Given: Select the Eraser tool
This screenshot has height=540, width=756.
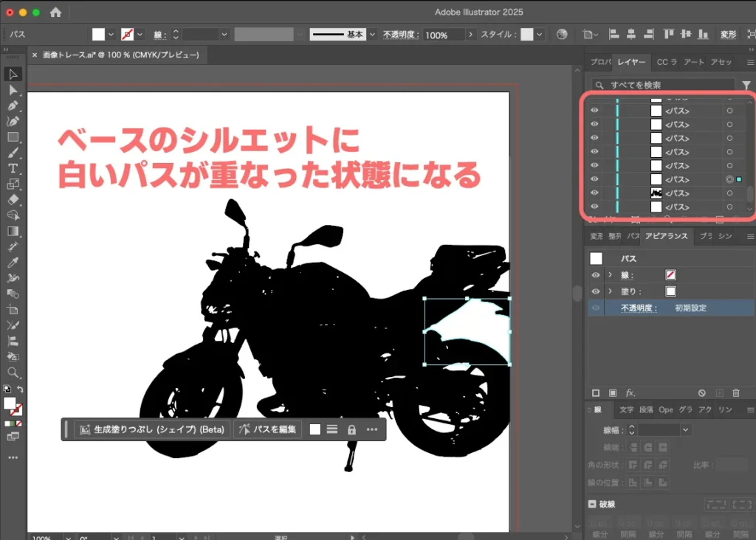Looking at the screenshot, I should pyautogui.click(x=13, y=199).
